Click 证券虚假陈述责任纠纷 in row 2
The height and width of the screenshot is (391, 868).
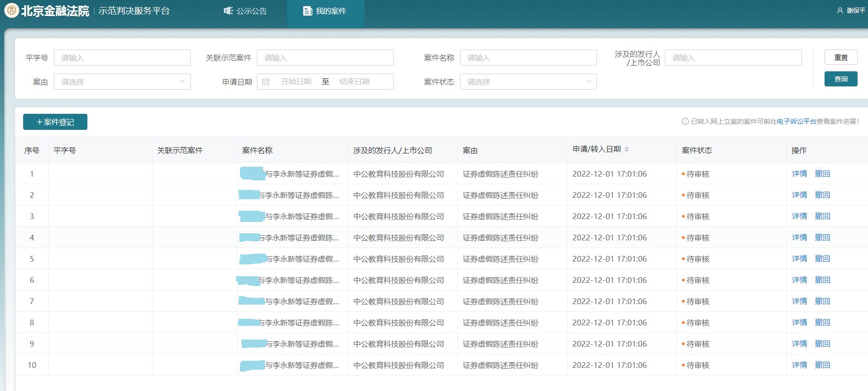pyautogui.click(x=501, y=195)
